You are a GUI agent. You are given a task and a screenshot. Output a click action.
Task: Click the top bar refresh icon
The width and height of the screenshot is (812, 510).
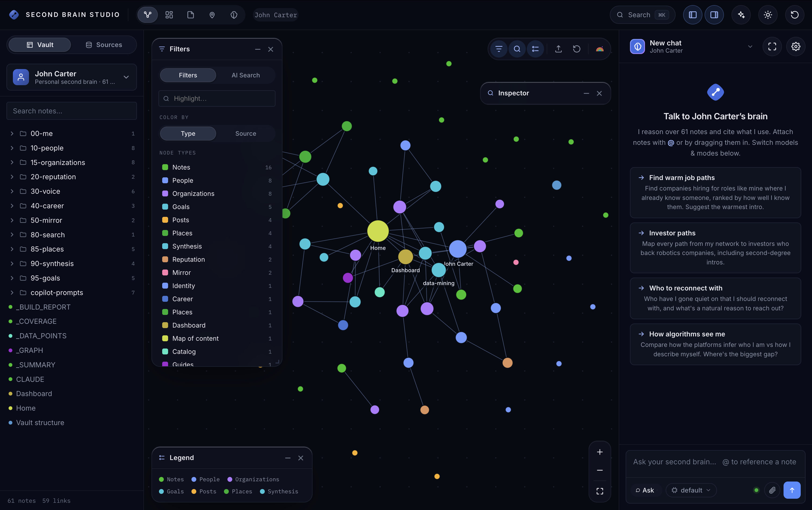click(795, 15)
